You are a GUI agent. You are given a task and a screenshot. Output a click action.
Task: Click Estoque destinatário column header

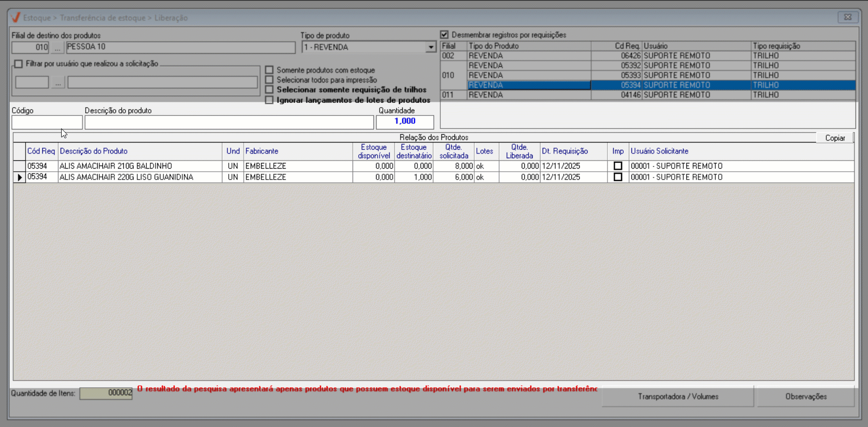(414, 151)
